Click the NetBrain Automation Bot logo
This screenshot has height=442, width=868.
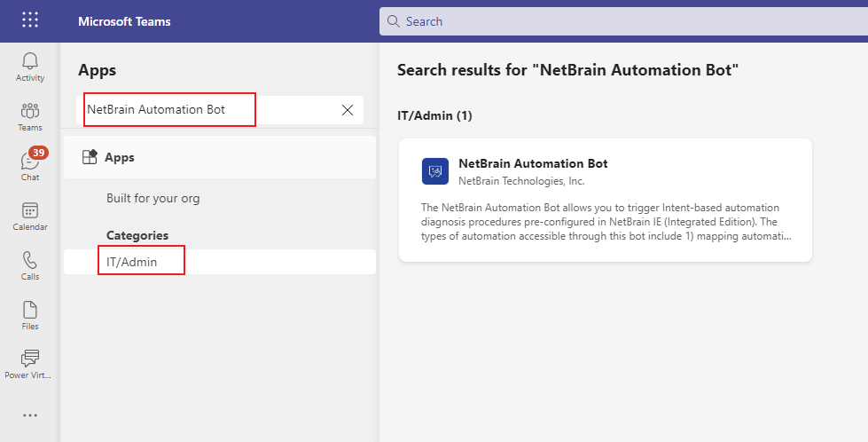pyautogui.click(x=435, y=170)
